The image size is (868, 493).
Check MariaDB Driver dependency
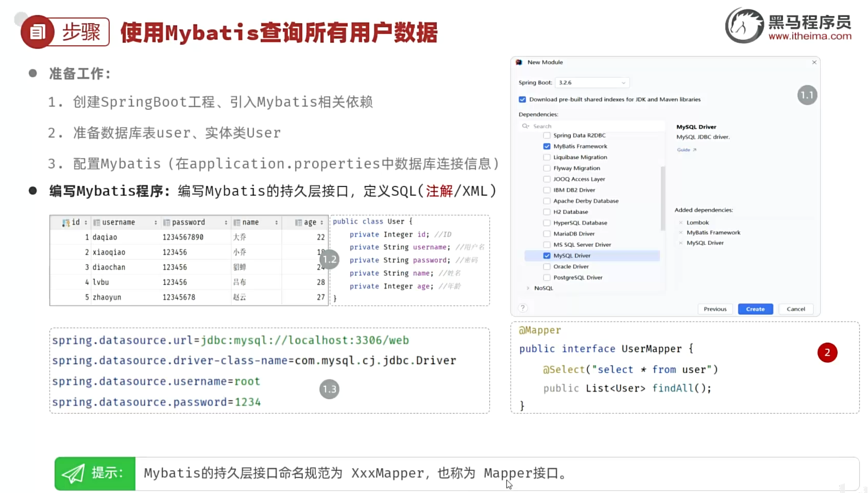pos(547,234)
